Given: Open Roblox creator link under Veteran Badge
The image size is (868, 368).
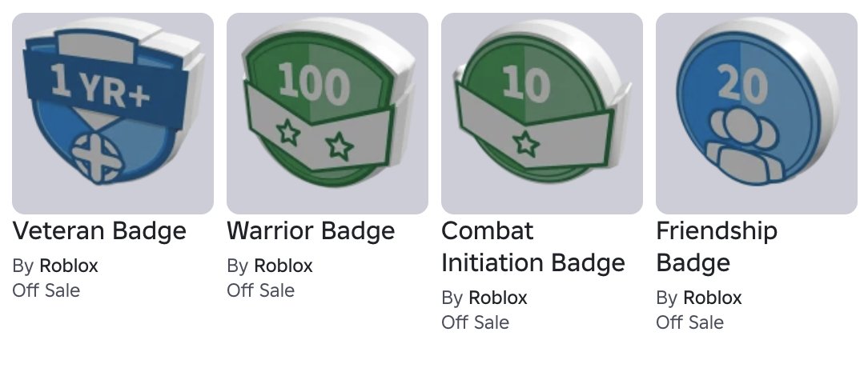Looking at the screenshot, I should click(x=69, y=266).
